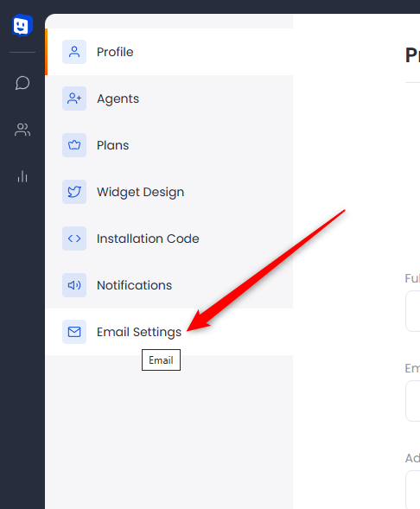The width and height of the screenshot is (420, 509).
Task: Open the analytics bar chart icon
Action: [x=22, y=176]
